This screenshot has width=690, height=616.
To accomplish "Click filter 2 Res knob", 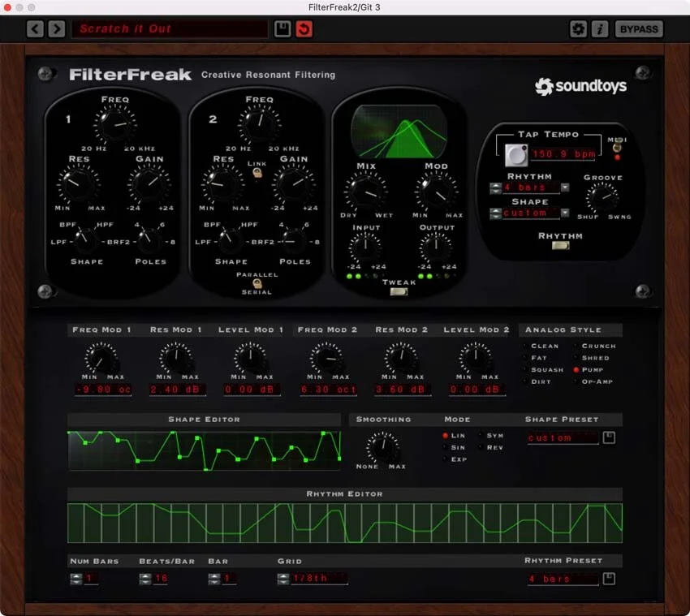I will pyautogui.click(x=222, y=184).
